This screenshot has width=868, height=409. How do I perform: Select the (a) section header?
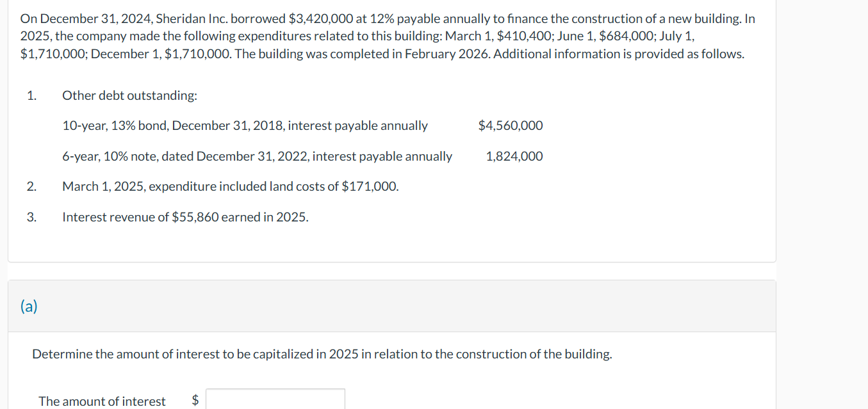pos(29,306)
